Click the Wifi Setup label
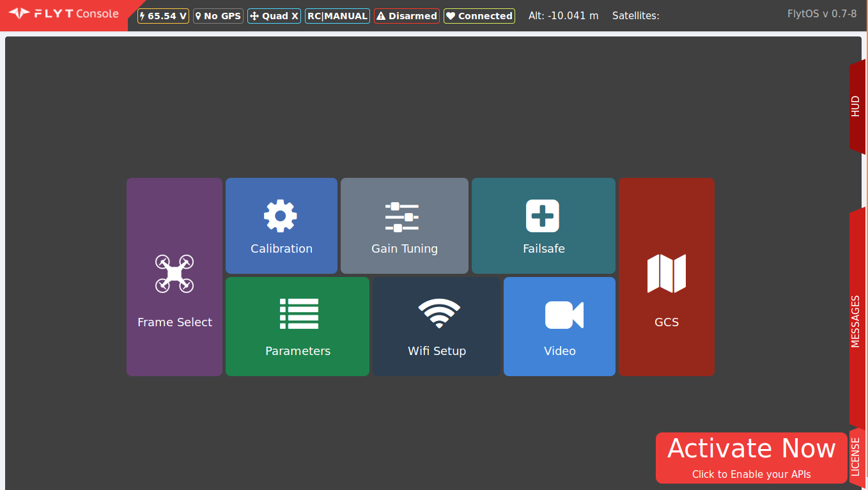Viewport: 868px width, 490px height. pos(437,351)
